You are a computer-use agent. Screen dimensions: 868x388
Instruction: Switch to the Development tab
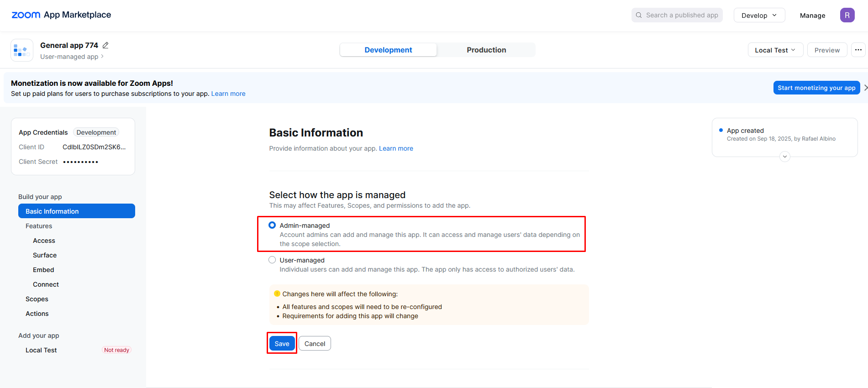pos(388,50)
